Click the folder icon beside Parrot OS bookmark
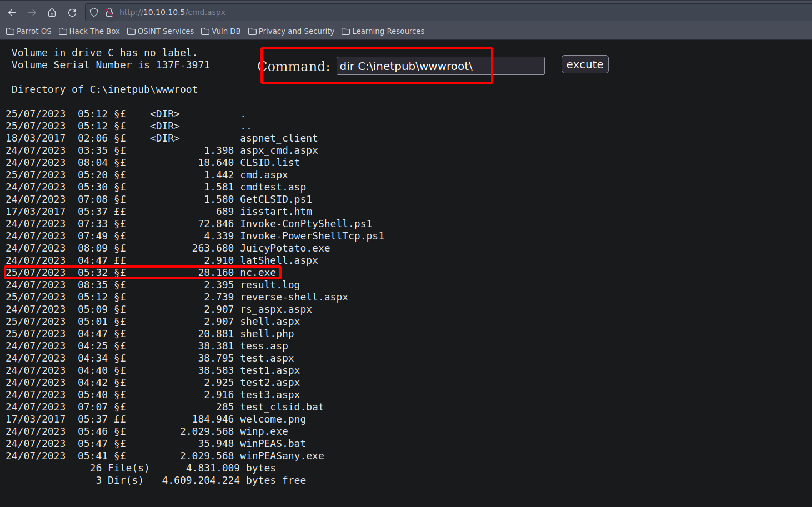Screen dimensions: 812x507 click(x=10, y=31)
